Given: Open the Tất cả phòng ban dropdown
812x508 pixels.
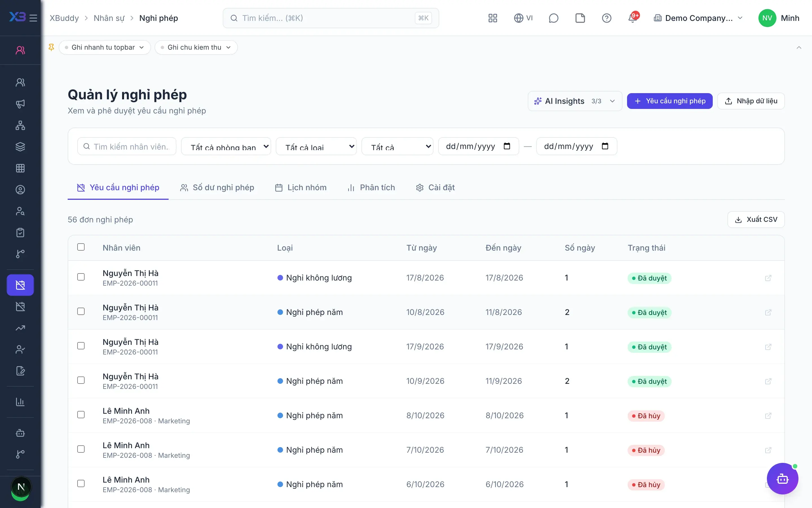Looking at the screenshot, I should coord(226,146).
